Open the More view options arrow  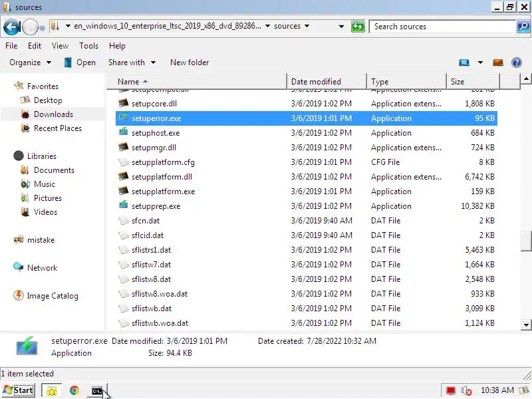tap(480, 63)
